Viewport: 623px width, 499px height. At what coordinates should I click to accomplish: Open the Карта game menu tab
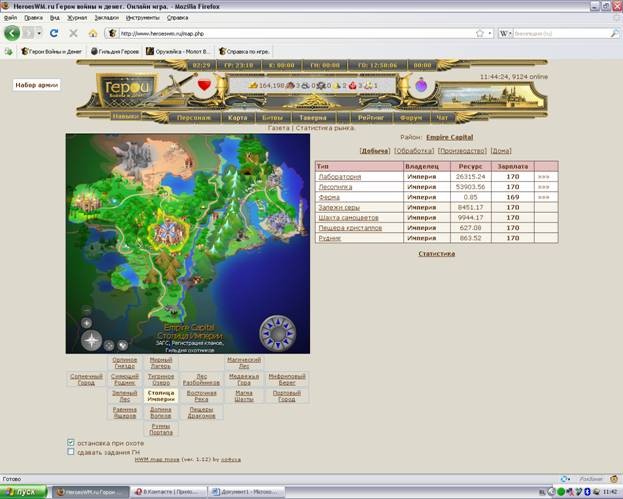pyautogui.click(x=238, y=118)
